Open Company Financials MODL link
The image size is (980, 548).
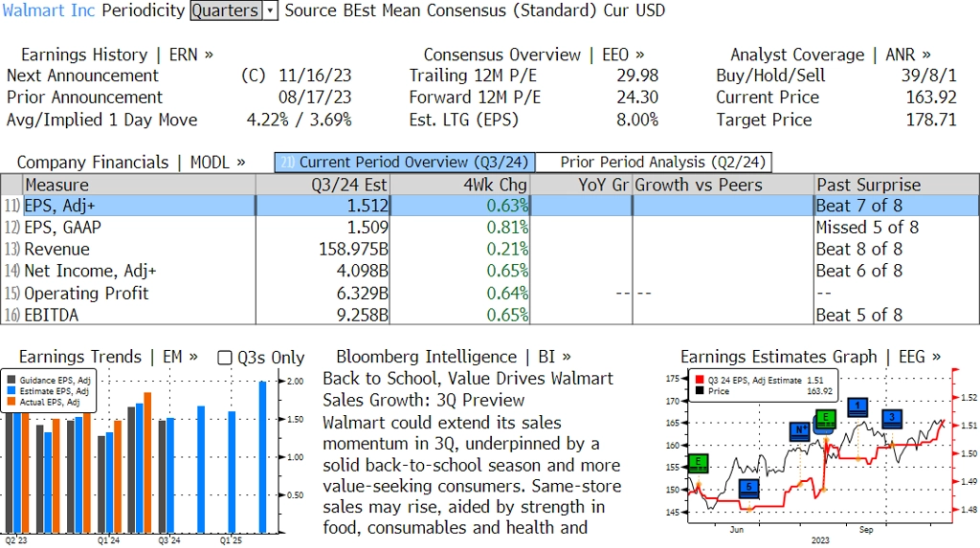[x=131, y=163]
